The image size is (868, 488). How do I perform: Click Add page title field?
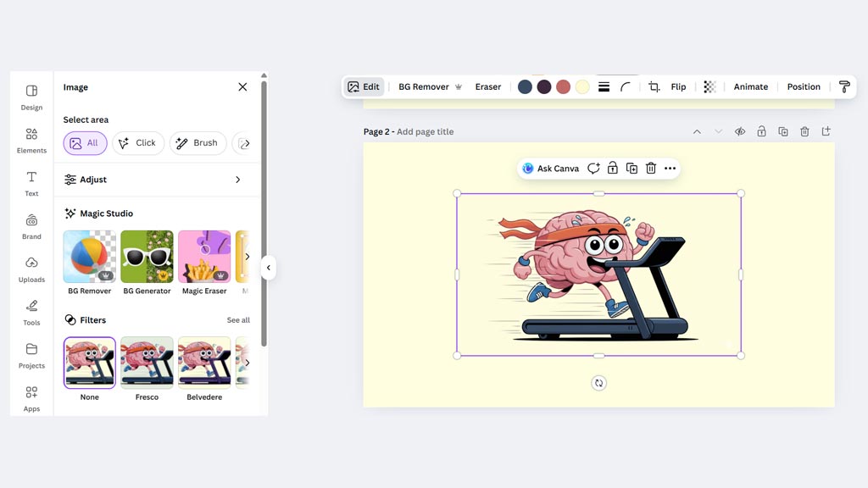click(426, 131)
